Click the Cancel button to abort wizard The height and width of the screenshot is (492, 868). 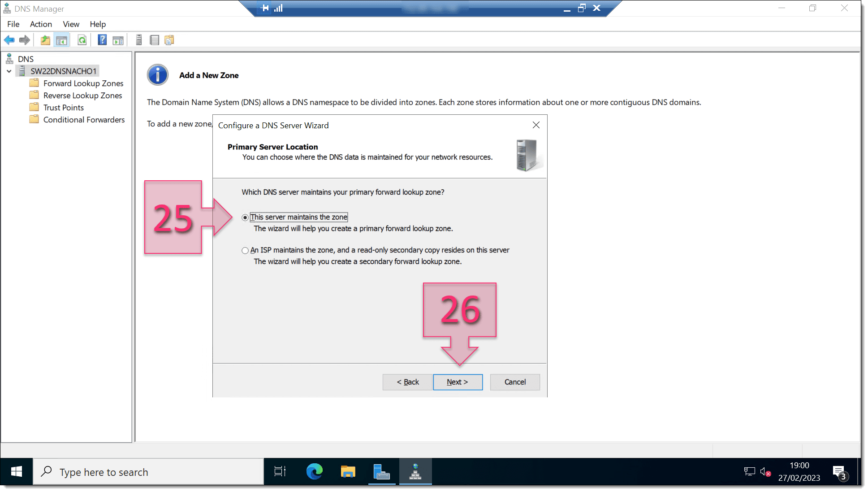click(x=515, y=382)
